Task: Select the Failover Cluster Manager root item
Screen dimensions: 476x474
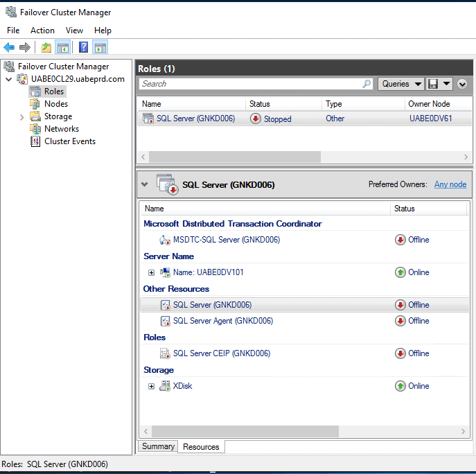Action: pos(63,67)
